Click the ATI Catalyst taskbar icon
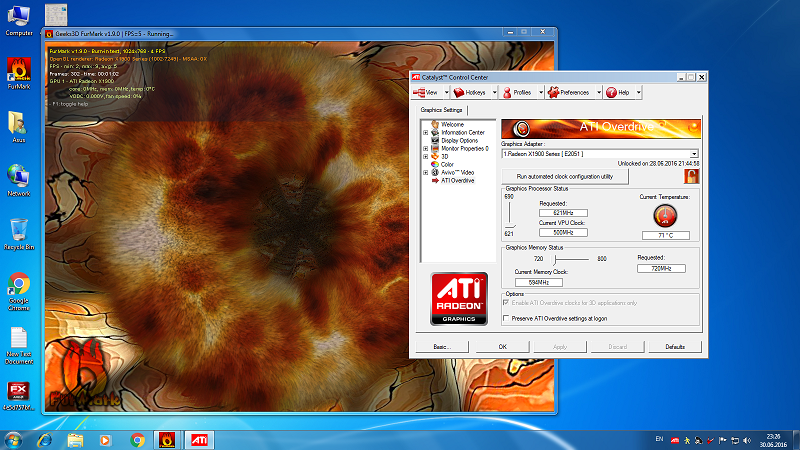The height and width of the screenshot is (450, 800). 199,438
